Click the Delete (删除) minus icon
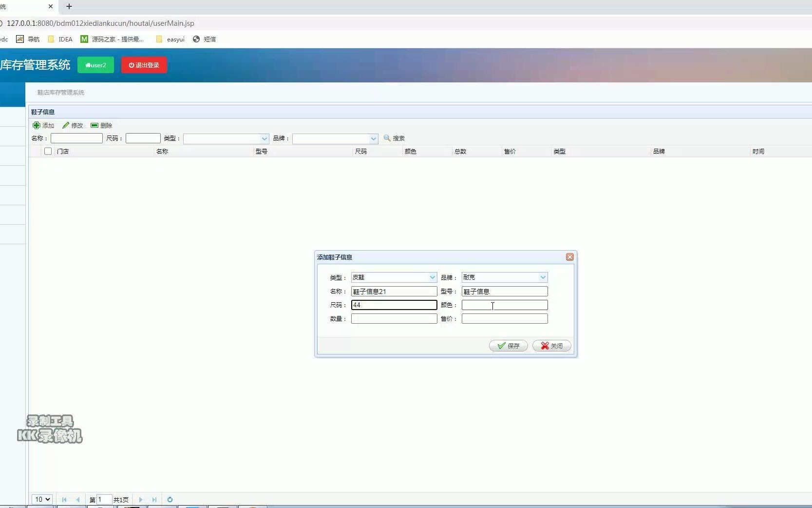Viewport: 812px width, 508px height. [x=94, y=125]
